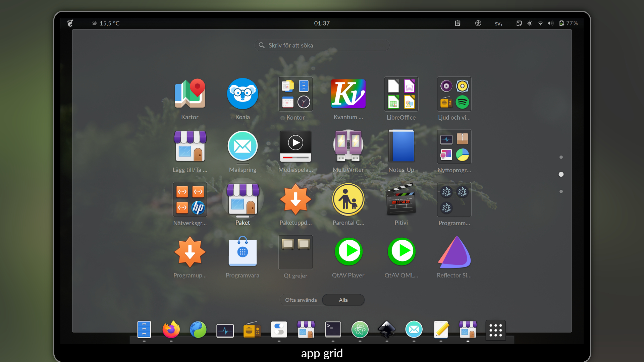Go to the last app grid page dot
Image resolution: width=644 pixels, height=362 pixels.
[x=561, y=191]
